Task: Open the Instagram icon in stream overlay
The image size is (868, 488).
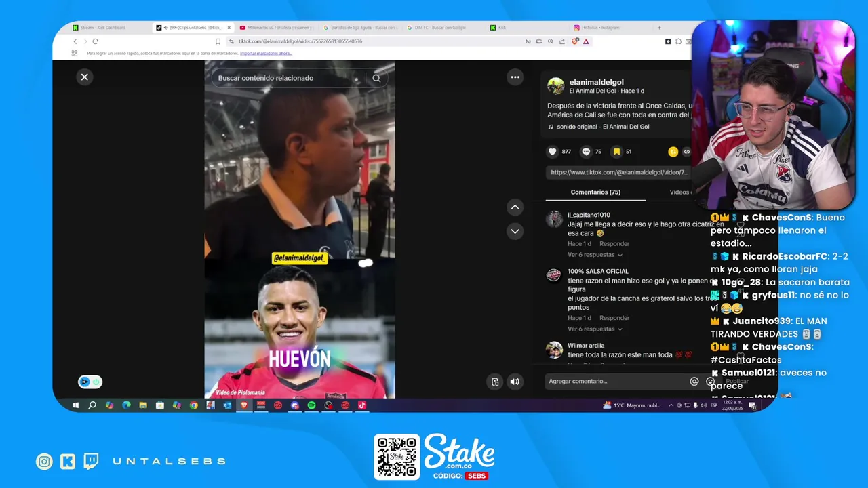Action: pyautogui.click(x=44, y=462)
